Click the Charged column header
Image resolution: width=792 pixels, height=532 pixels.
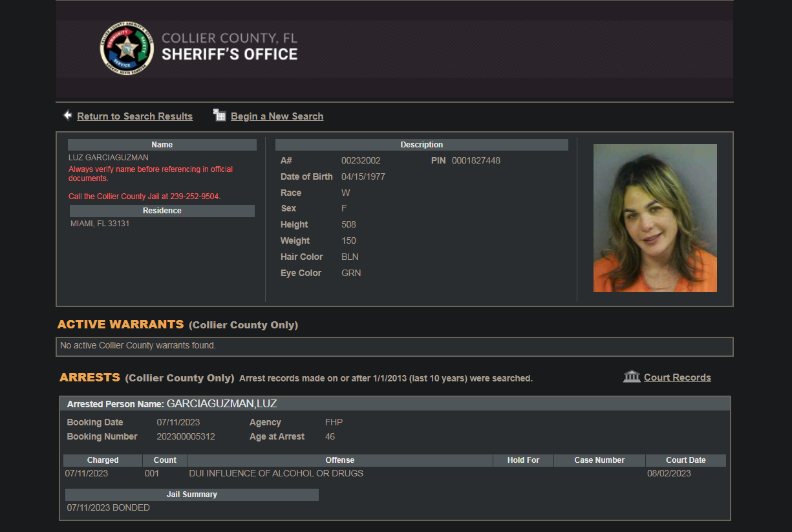(103, 460)
